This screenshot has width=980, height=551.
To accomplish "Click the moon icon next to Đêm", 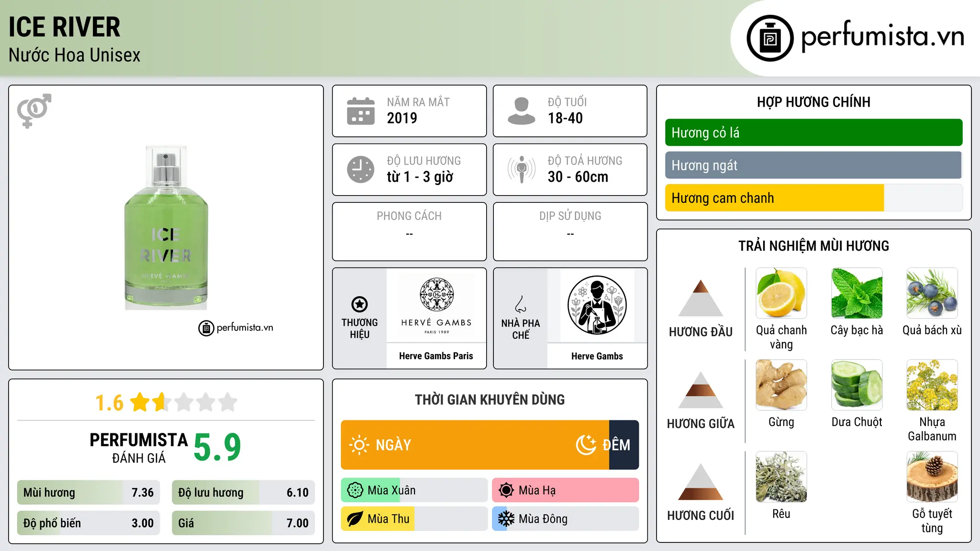I will [x=586, y=445].
